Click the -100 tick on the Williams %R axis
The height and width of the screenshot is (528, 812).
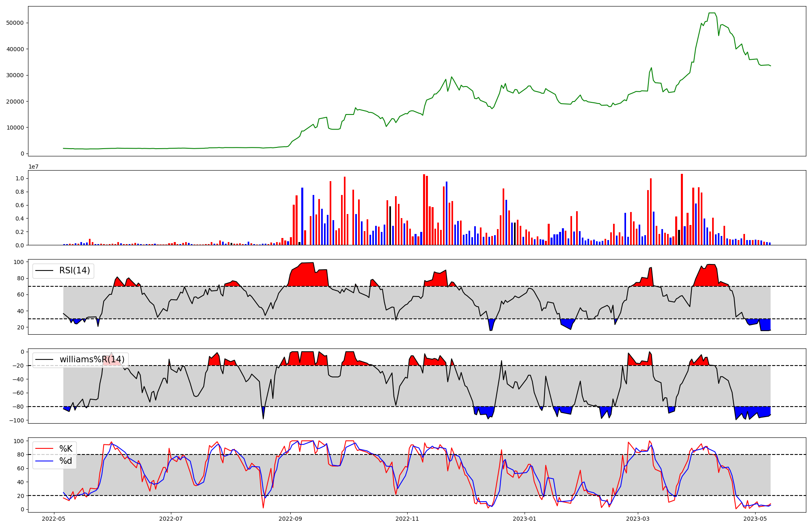coord(16,420)
